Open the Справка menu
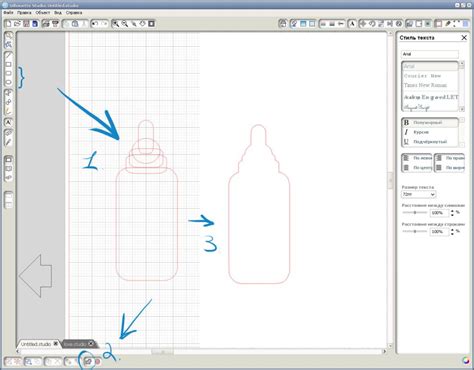The image size is (474, 370). [74, 13]
